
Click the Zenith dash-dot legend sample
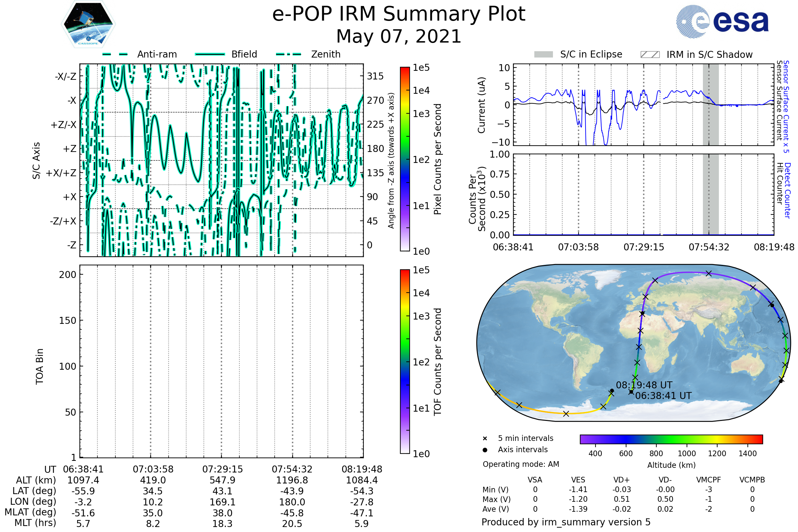289,54
